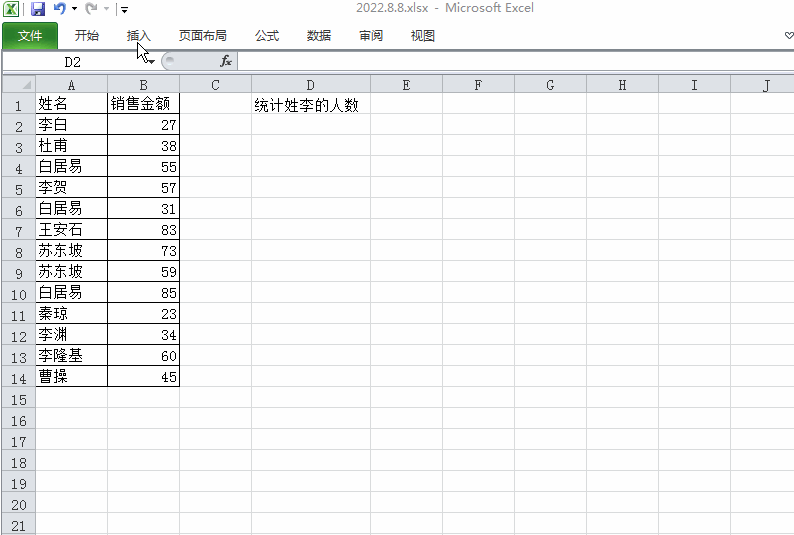The image size is (794, 535).
Task: Switch to the 公式 ribbon tab
Action: [x=267, y=35]
